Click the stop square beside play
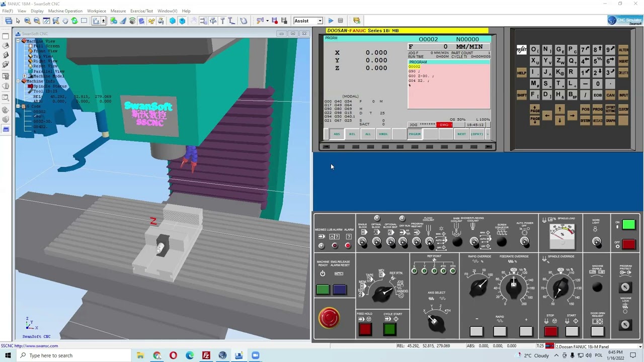Screen dimensions: 644x362 tap(341, 21)
